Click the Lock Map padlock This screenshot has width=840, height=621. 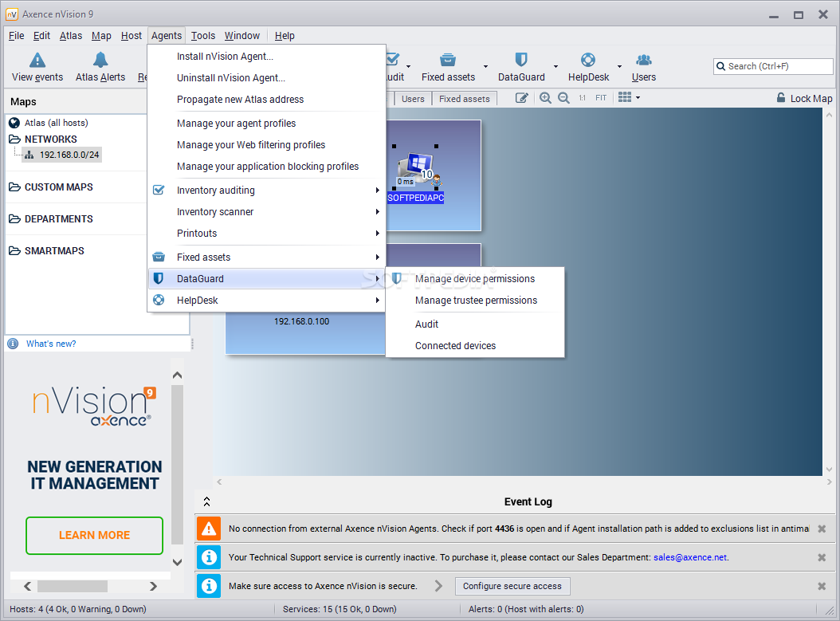coord(781,98)
